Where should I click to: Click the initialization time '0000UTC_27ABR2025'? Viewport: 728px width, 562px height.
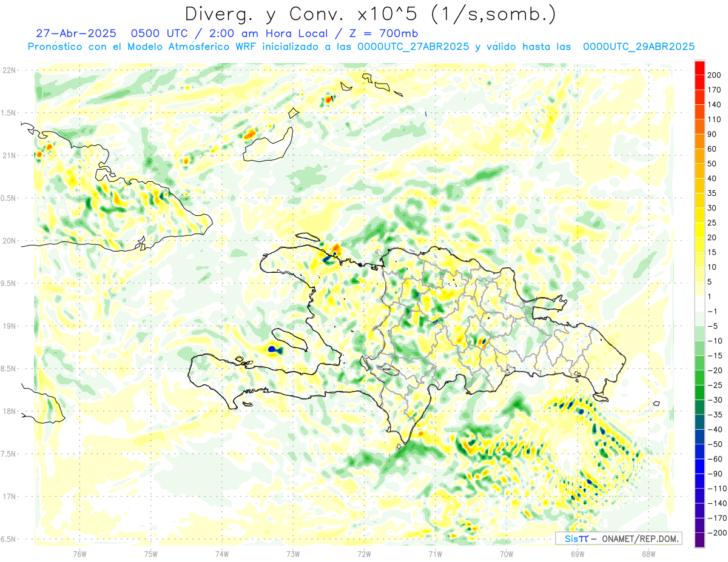point(413,47)
